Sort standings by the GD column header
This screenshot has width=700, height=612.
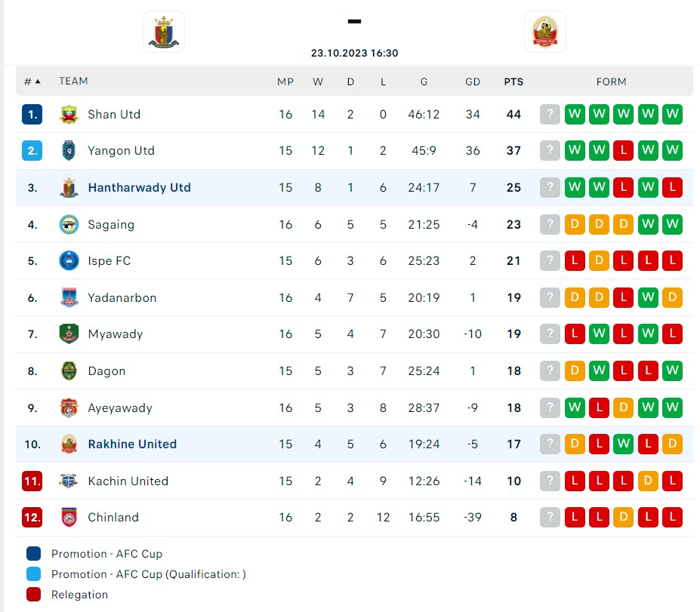(473, 81)
